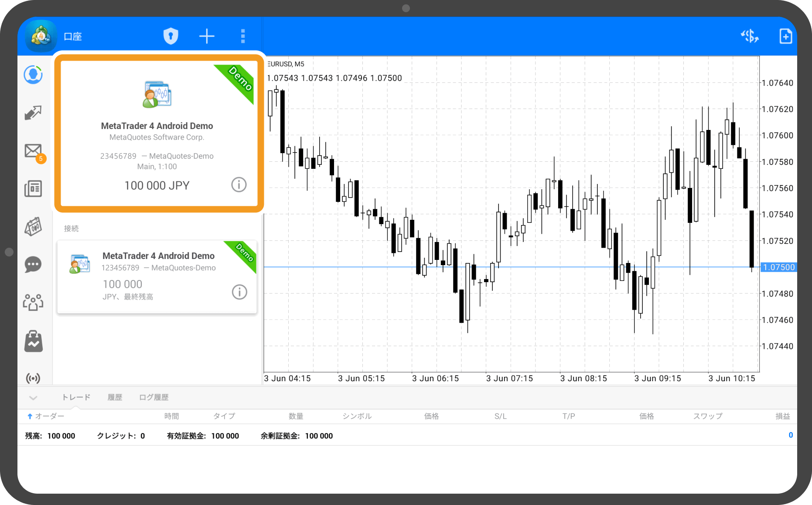812x505 pixels.
Task: Open the three-dot overflow menu
Action: coord(243,36)
